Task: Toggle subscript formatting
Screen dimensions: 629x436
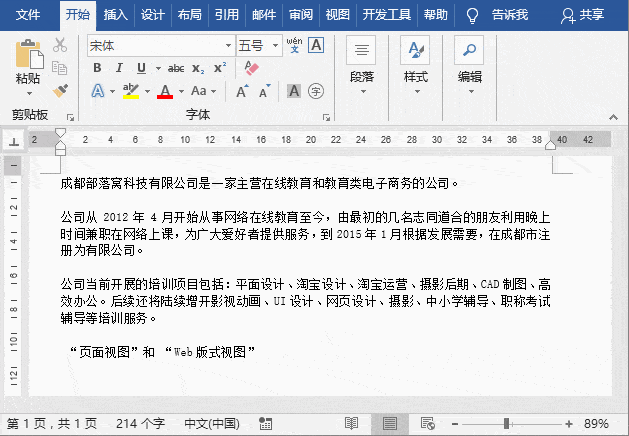Action: click(x=198, y=69)
